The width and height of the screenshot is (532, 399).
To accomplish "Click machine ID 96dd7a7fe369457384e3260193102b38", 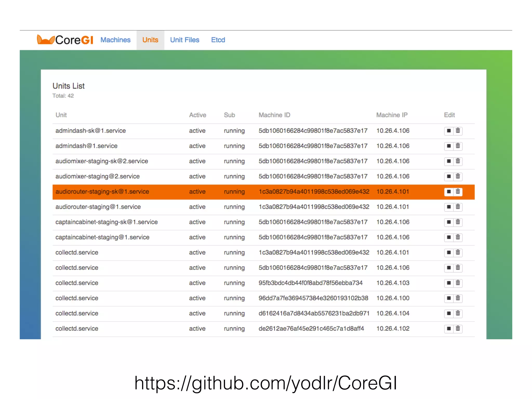I will (313, 298).
